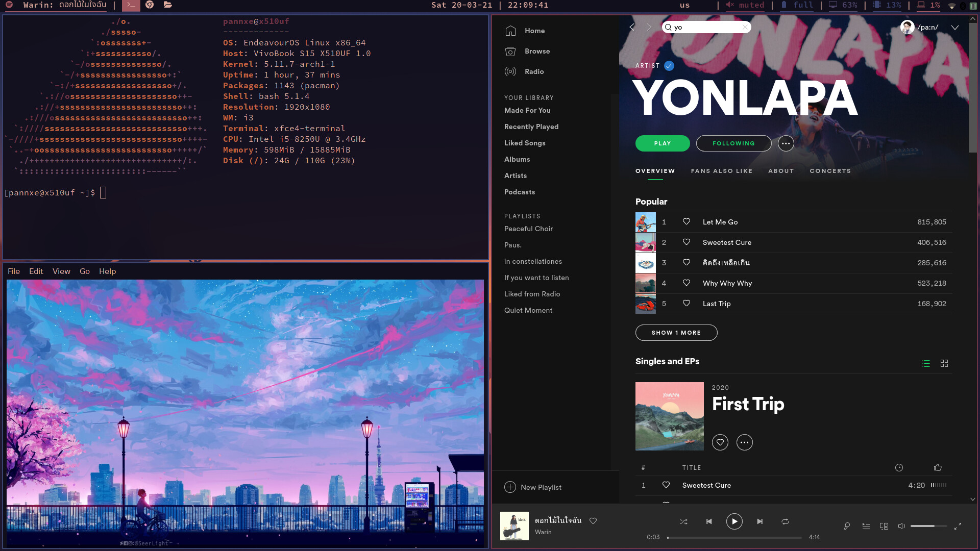Open Go menu in image viewer
The height and width of the screenshot is (551, 980).
(85, 271)
